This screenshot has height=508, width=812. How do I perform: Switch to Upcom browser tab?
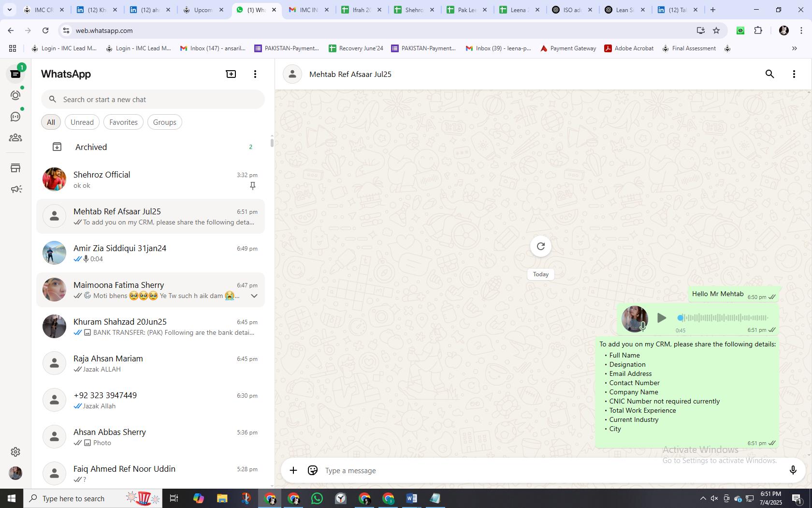point(203,10)
